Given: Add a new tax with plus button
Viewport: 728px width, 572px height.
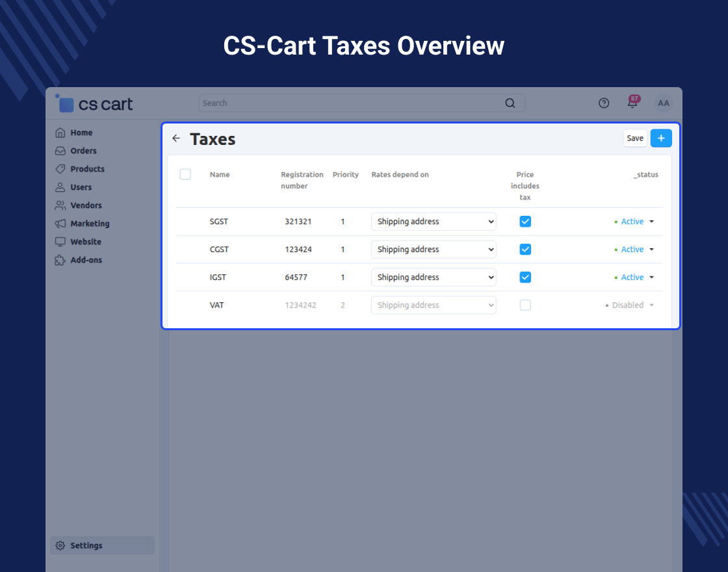Looking at the screenshot, I should point(661,138).
